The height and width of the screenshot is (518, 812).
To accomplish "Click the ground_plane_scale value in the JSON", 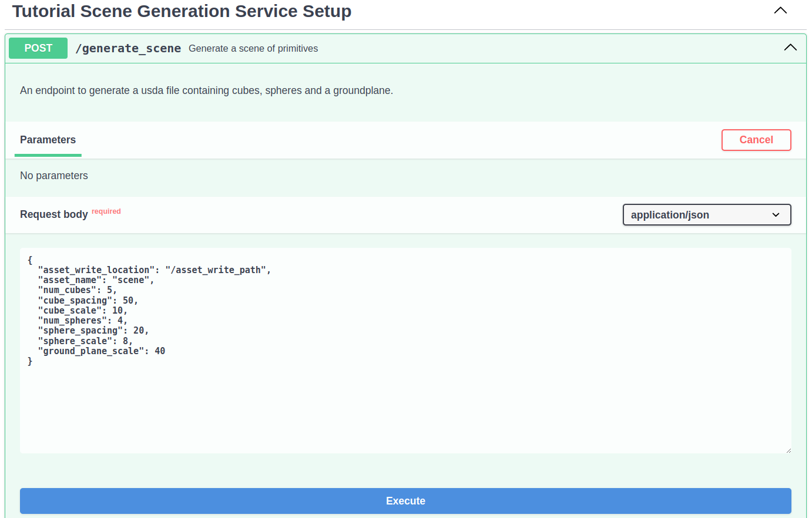I will pos(160,351).
